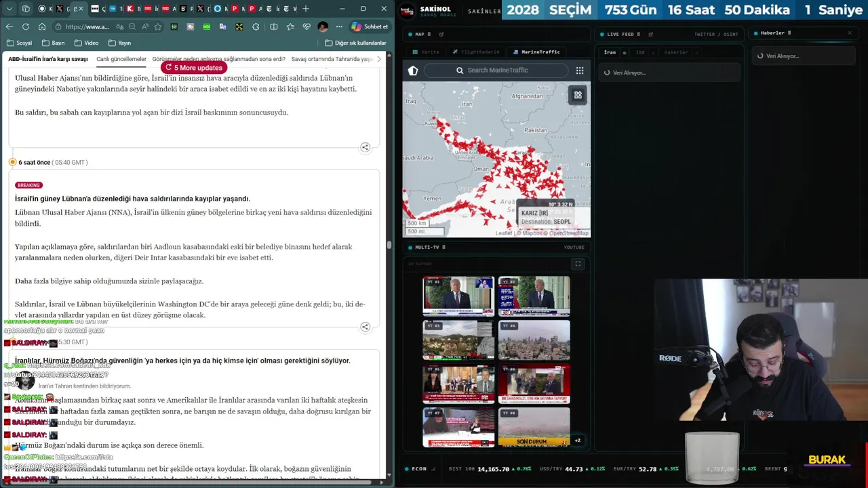Open ABD-İsrail'in İran'a karşı savaşı link
Image resolution: width=868 pixels, height=488 pixels.
coord(48,59)
